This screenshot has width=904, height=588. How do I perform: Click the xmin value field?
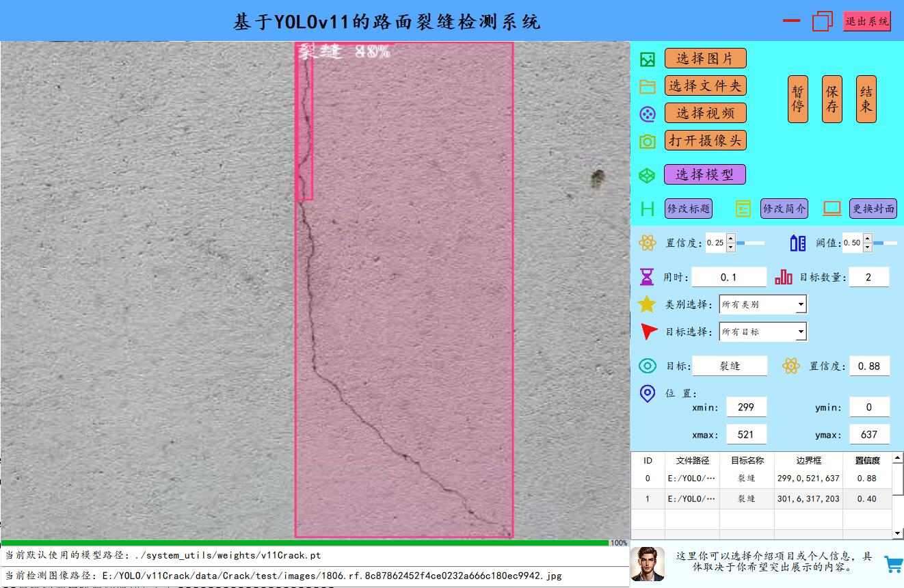point(746,407)
